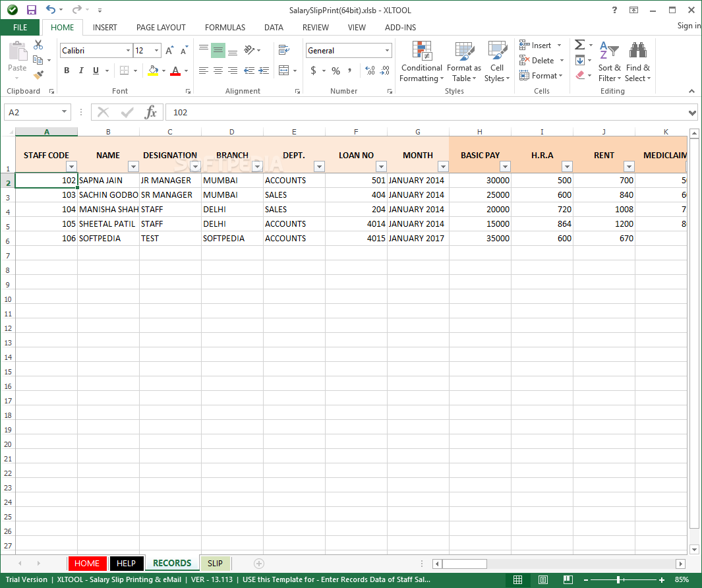Apply Comma Style
Viewport: 702px width, 588px height.
[349, 71]
